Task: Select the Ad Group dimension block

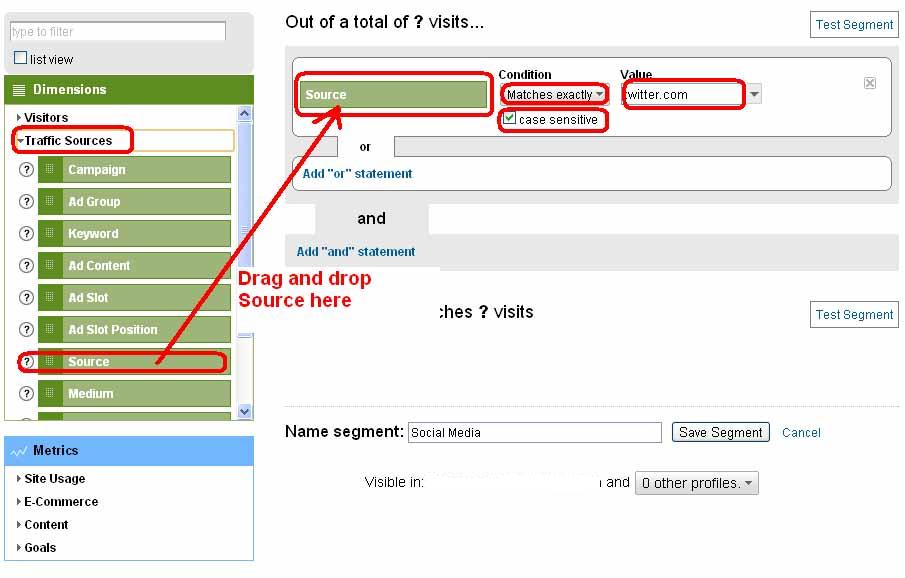Action: 134,202
